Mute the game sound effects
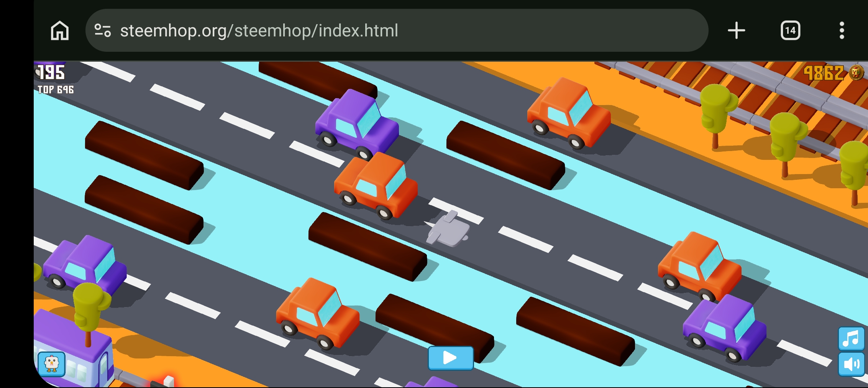Image resolution: width=868 pixels, height=388 pixels. 851,364
